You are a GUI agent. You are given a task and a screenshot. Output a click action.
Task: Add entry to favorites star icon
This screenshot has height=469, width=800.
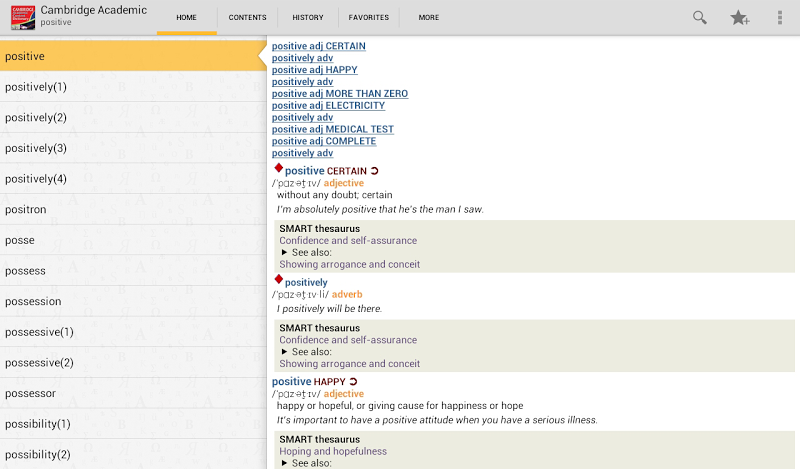point(739,18)
